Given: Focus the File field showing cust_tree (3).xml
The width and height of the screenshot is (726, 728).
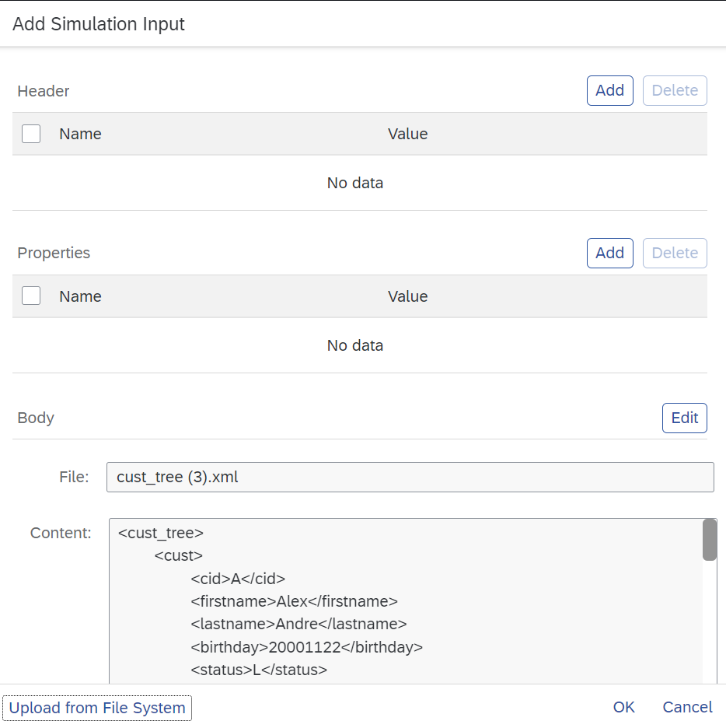Looking at the screenshot, I should coord(410,477).
